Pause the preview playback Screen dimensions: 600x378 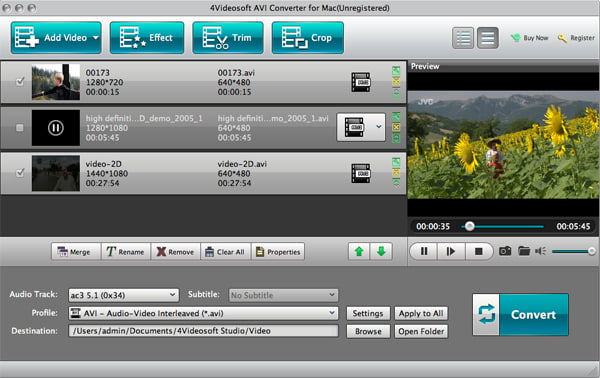point(424,251)
